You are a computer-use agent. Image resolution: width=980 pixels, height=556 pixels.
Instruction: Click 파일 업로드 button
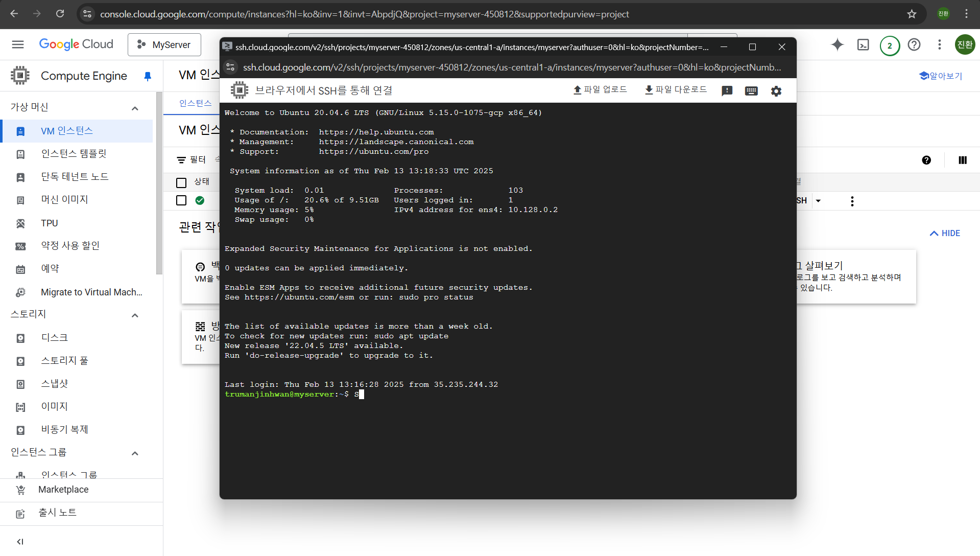pos(600,90)
